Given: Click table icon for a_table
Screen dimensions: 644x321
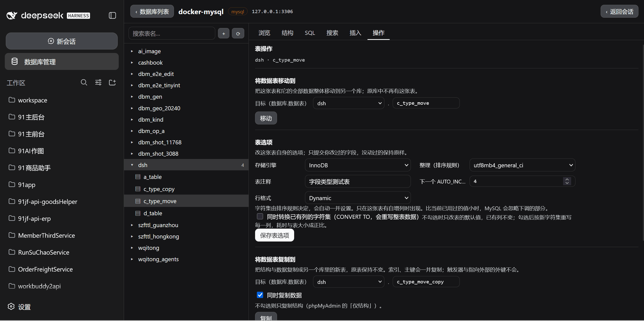Looking at the screenshot, I should 138,177.
